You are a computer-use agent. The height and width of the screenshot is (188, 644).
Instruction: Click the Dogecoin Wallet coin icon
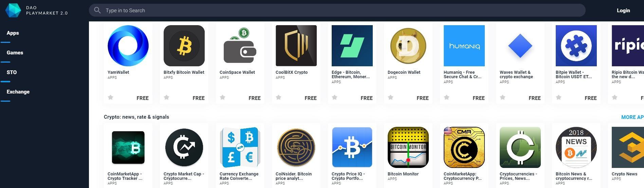pyautogui.click(x=408, y=46)
